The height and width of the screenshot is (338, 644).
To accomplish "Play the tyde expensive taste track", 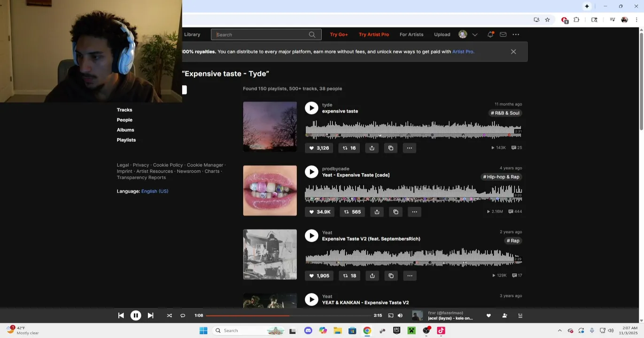I will [x=311, y=108].
